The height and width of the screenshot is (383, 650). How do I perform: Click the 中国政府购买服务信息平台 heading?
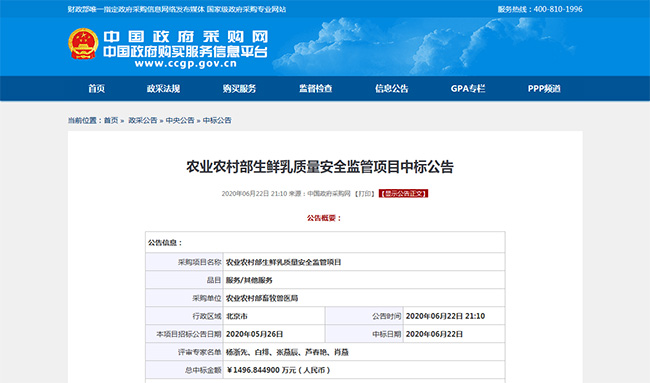pyautogui.click(x=185, y=51)
